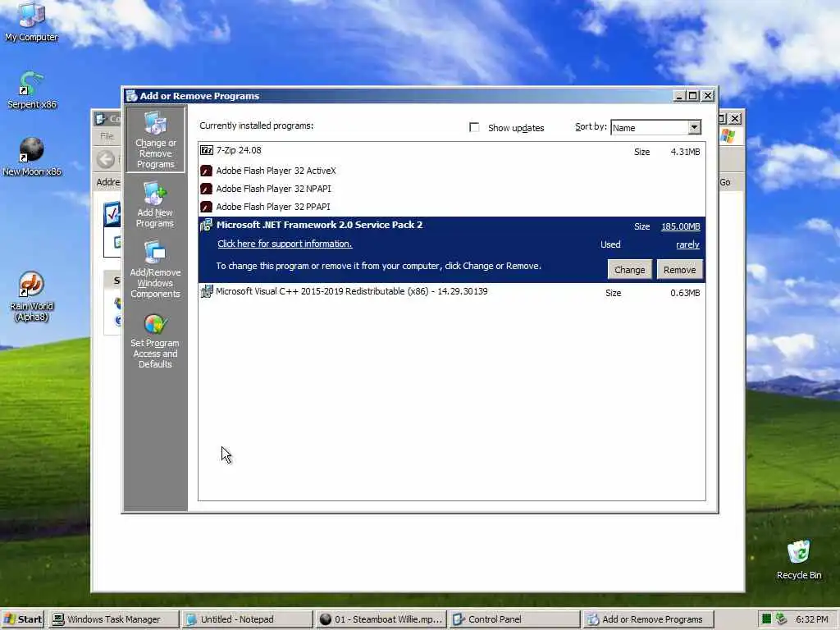
Task: Select Adobe Flash Player 32 NPAPI entry
Action: coord(452,189)
